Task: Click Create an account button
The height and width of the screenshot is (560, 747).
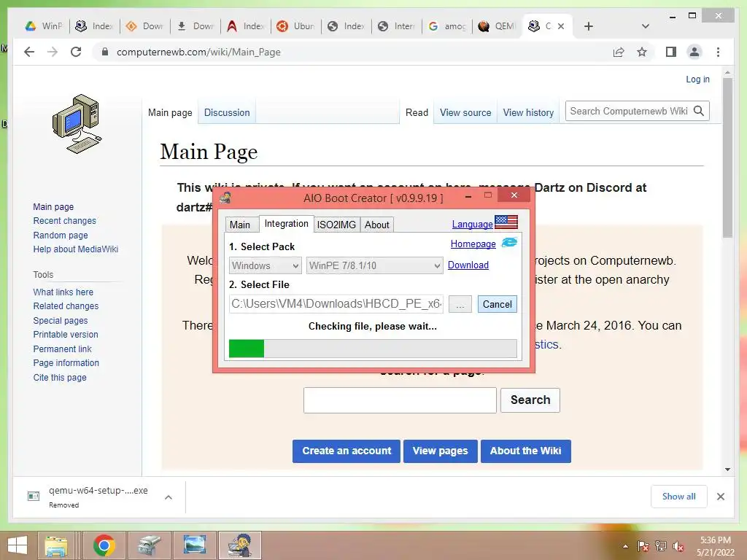Action: click(x=347, y=451)
